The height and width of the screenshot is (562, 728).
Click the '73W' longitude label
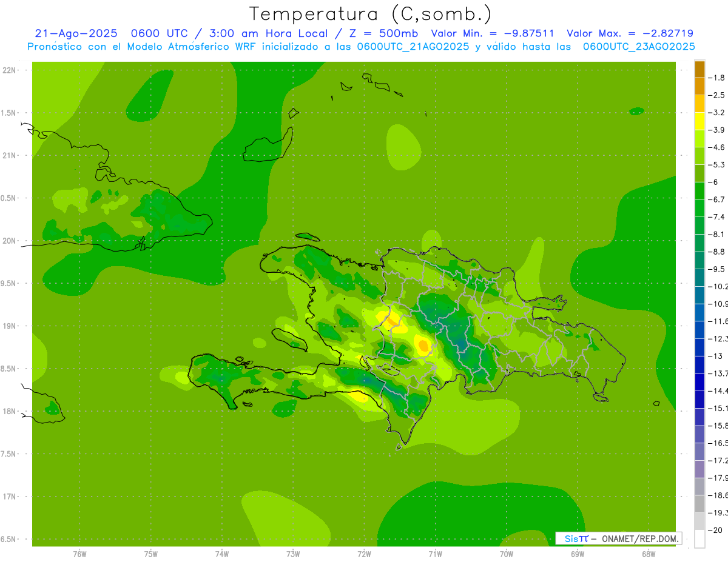293,554
